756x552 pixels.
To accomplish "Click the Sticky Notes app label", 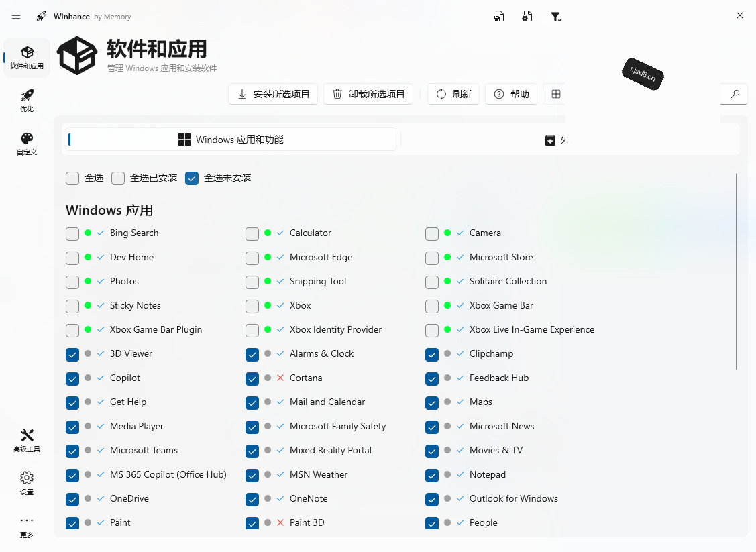I will pos(136,305).
